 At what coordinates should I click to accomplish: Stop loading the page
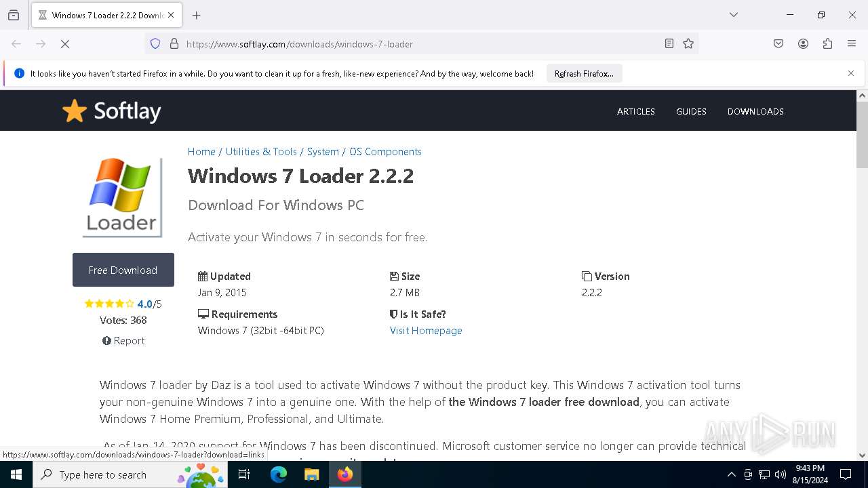coord(65,44)
